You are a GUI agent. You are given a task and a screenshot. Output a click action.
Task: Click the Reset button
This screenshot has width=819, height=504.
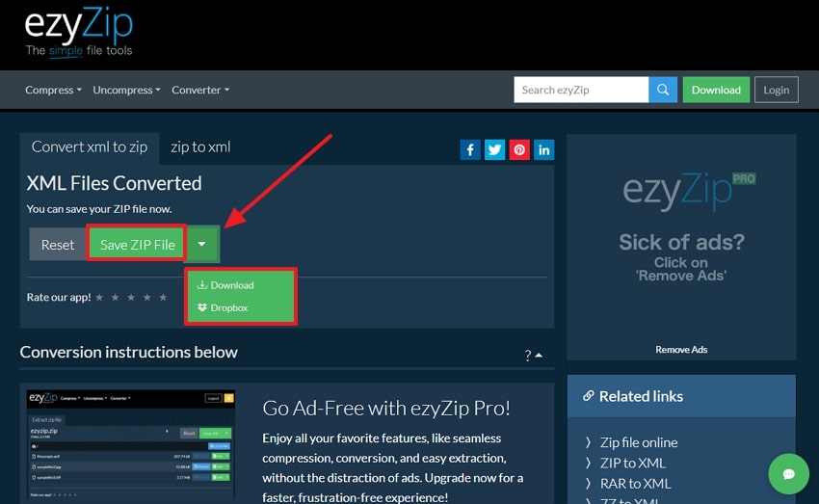(58, 245)
